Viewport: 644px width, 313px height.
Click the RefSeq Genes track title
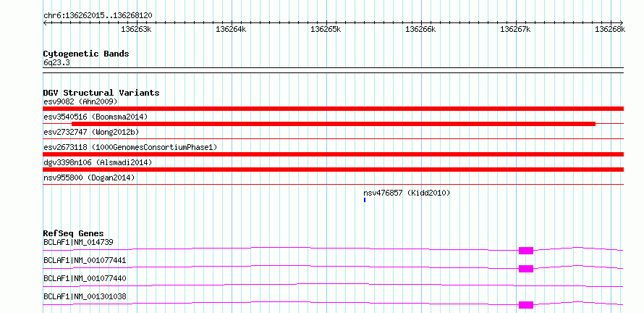point(74,233)
